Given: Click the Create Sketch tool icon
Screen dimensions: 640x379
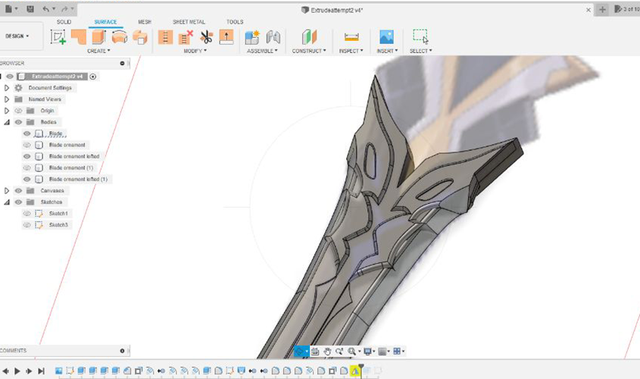Looking at the screenshot, I should [x=58, y=37].
